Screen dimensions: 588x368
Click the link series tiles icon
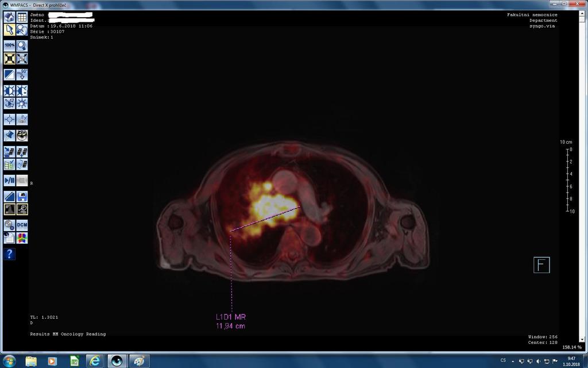click(x=22, y=164)
